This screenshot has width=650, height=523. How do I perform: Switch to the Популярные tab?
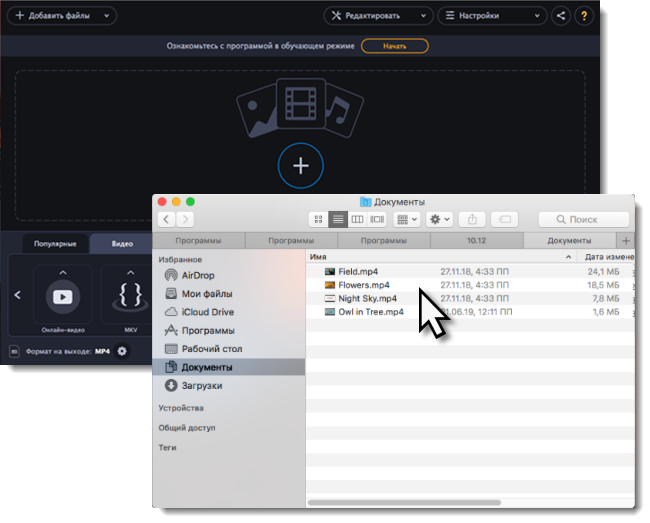tap(56, 243)
